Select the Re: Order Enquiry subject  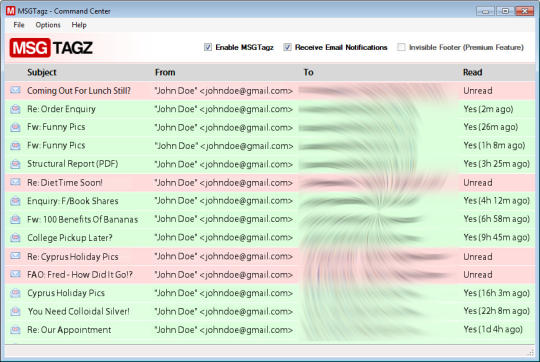(61, 109)
